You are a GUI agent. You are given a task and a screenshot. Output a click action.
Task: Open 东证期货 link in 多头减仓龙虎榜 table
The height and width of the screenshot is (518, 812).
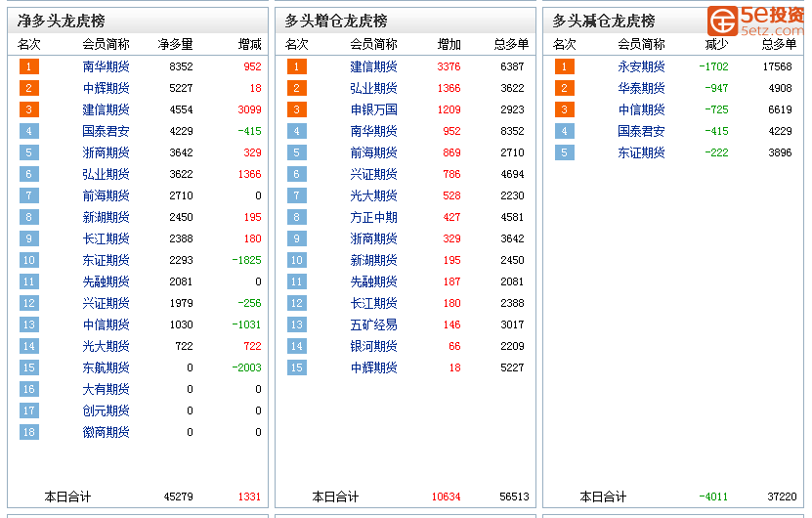pyautogui.click(x=642, y=152)
